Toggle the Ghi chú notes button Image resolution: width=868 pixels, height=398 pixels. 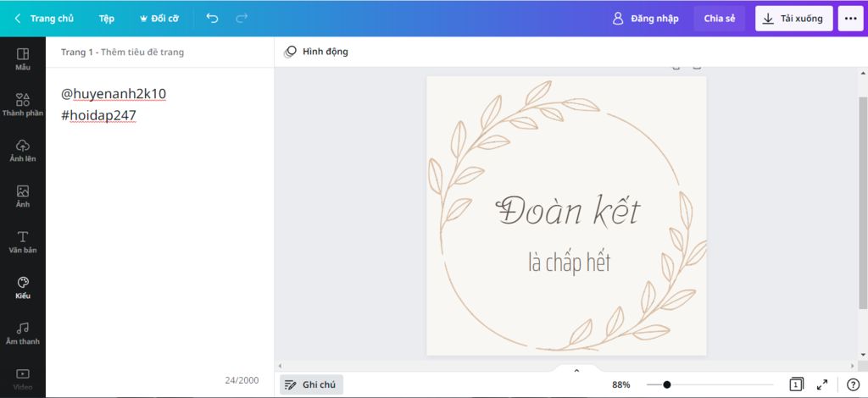311,384
